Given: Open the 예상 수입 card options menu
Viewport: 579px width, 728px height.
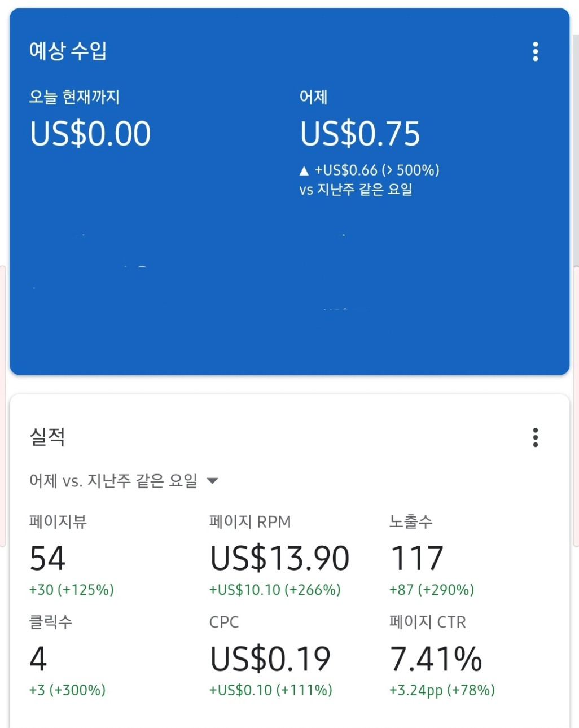Looking at the screenshot, I should pos(535,51).
